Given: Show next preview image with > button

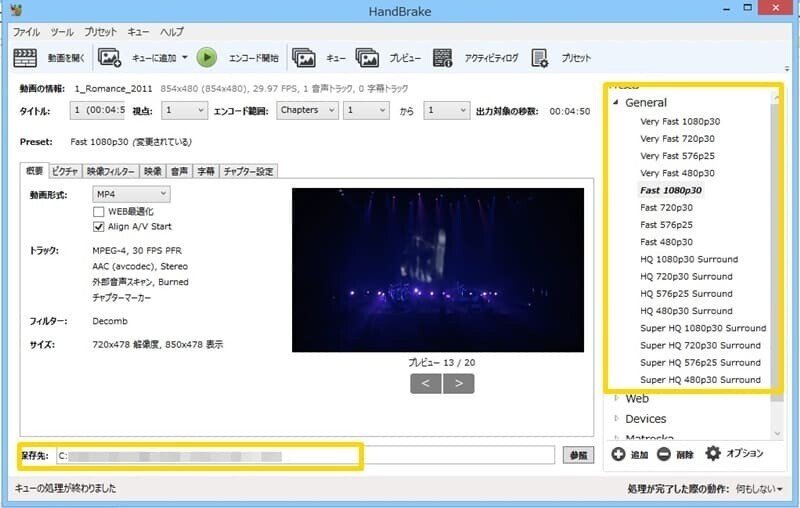Looking at the screenshot, I should (x=459, y=384).
